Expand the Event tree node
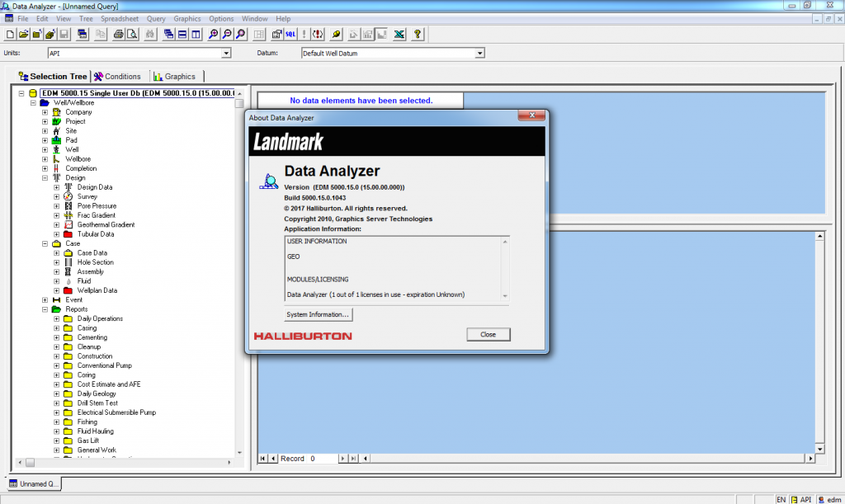Image resolution: width=845 pixels, height=504 pixels. coord(45,300)
